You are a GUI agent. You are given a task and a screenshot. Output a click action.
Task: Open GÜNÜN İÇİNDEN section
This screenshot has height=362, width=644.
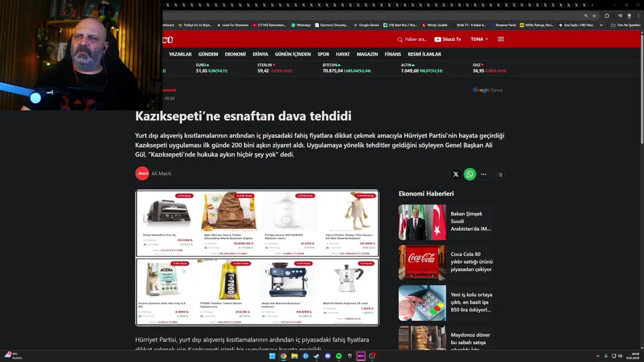pos(293,54)
